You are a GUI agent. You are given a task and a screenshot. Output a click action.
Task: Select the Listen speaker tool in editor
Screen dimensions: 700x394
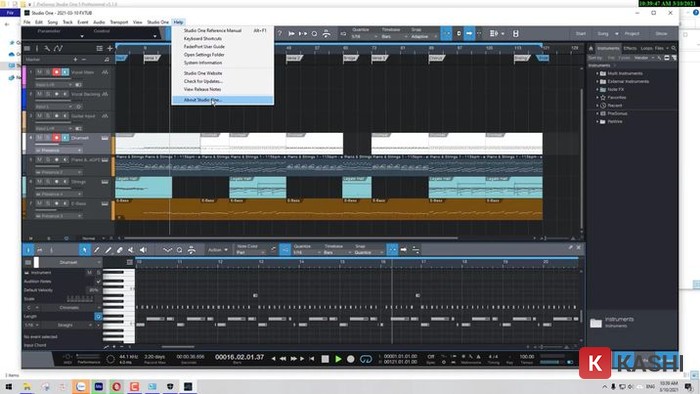(143, 250)
